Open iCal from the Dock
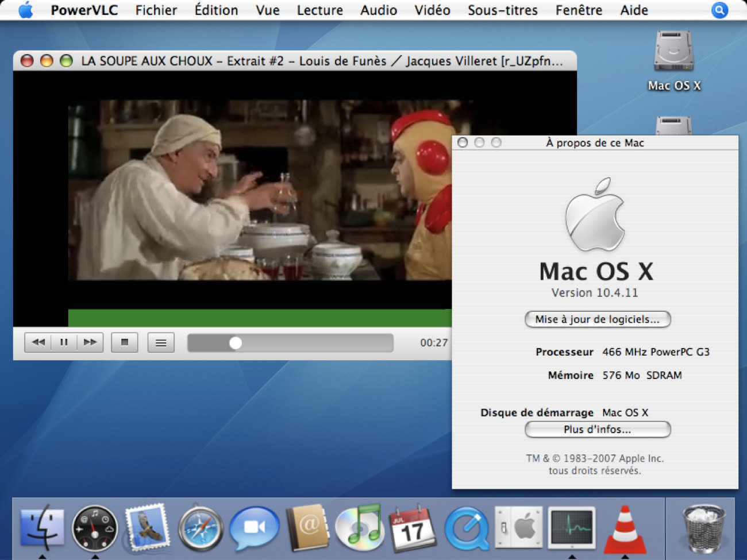 click(412, 527)
